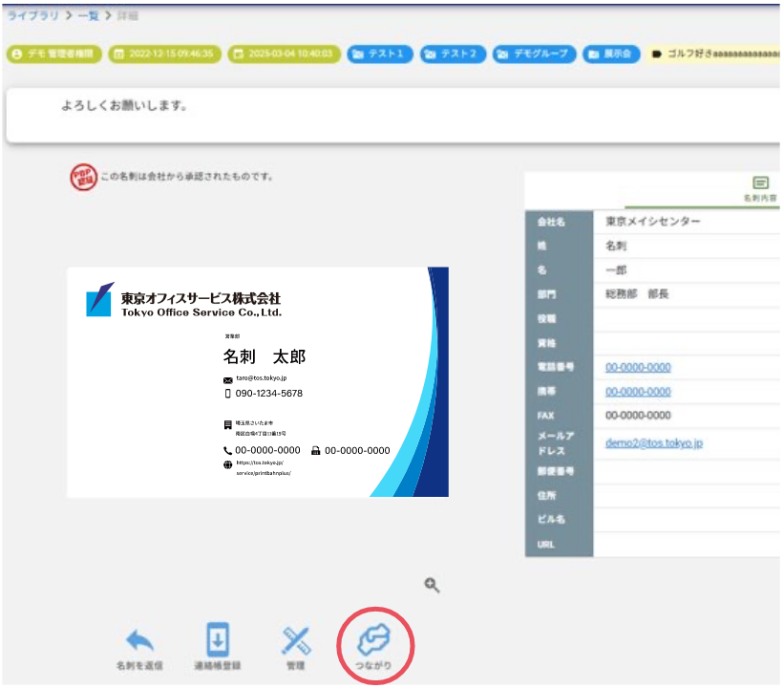This screenshot has width=784, height=688.
Task: Click the つながり connections icon
Action: coord(375,643)
